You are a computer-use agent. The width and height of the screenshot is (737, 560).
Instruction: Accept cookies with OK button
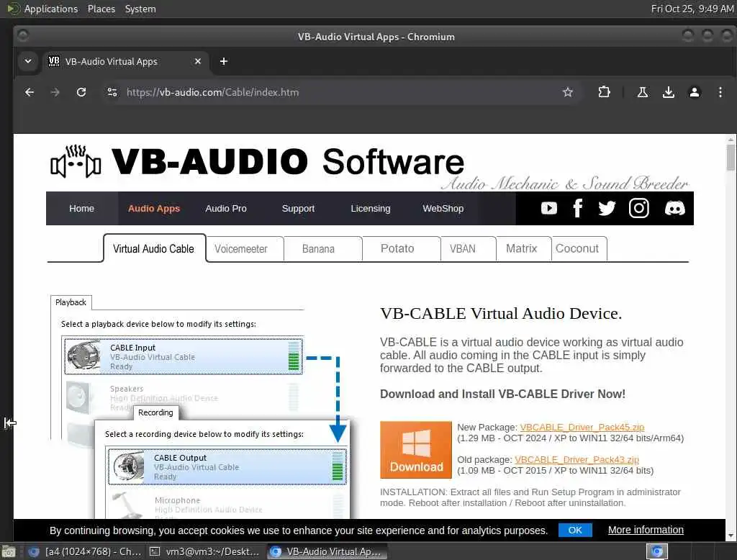click(x=575, y=530)
